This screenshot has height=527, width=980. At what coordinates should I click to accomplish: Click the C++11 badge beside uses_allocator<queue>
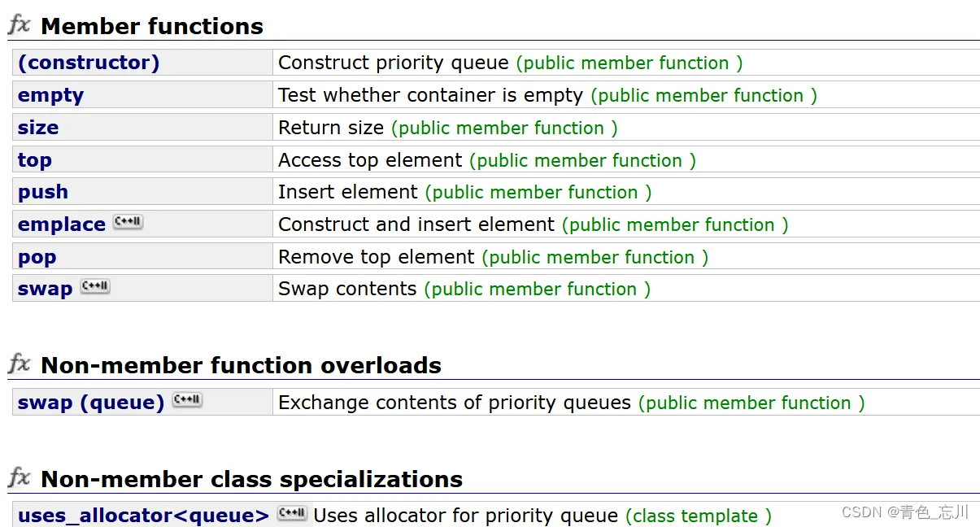(x=292, y=513)
